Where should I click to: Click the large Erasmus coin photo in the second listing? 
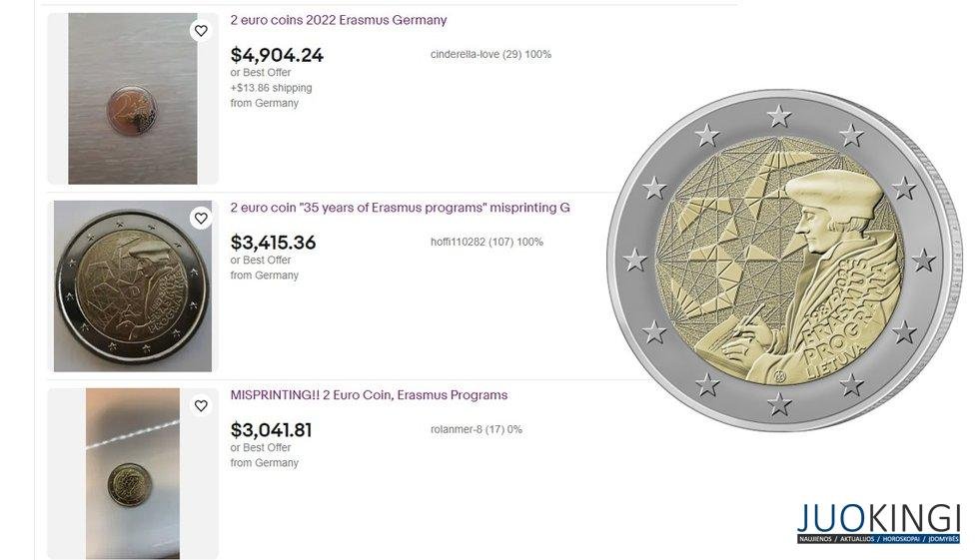(x=132, y=286)
